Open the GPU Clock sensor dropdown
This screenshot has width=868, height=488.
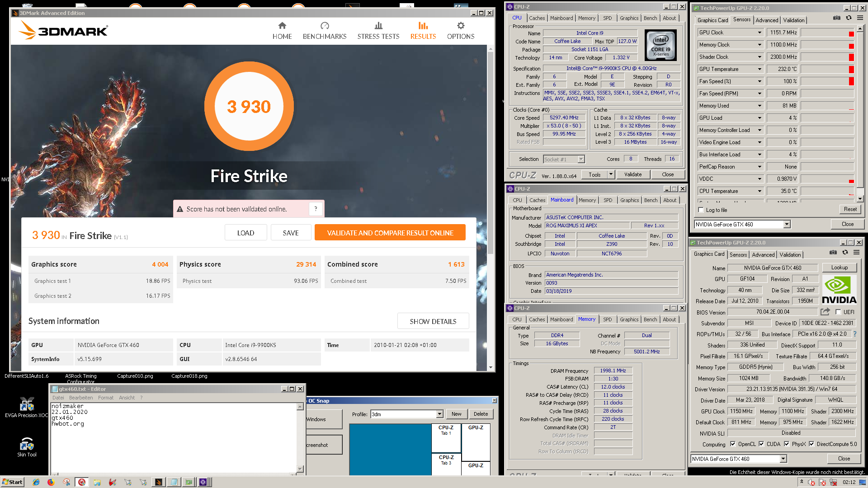tap(759, 33)
